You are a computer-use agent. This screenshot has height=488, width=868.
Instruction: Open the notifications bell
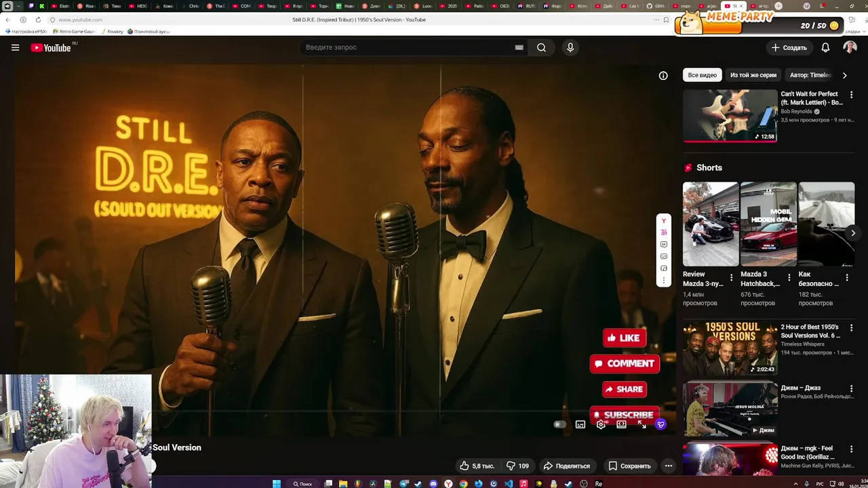825,47
